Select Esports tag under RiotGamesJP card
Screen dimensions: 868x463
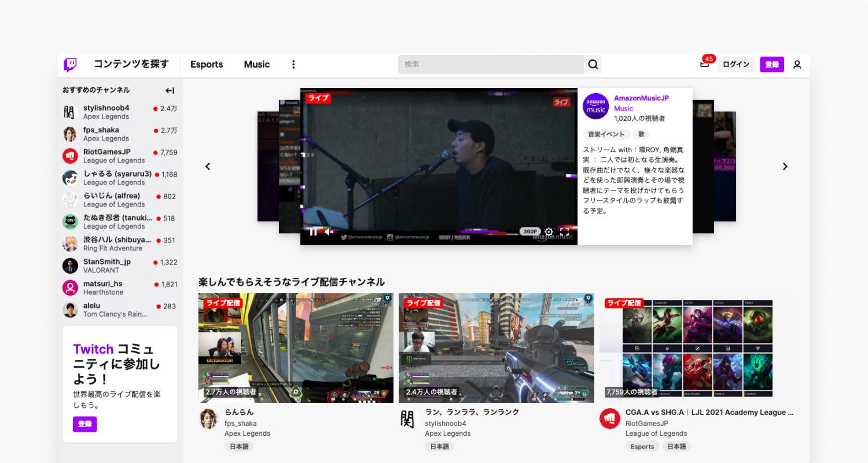pyautogui.click(x=642, y=446)
